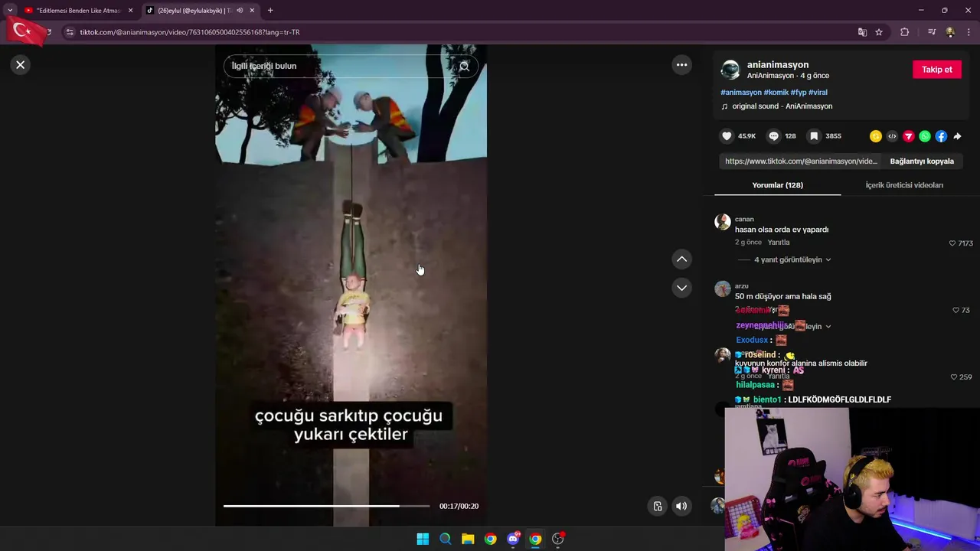Save video with the bookmark icon
The height and width of the screenshot is (551, 980).
(x=814, y=136)
